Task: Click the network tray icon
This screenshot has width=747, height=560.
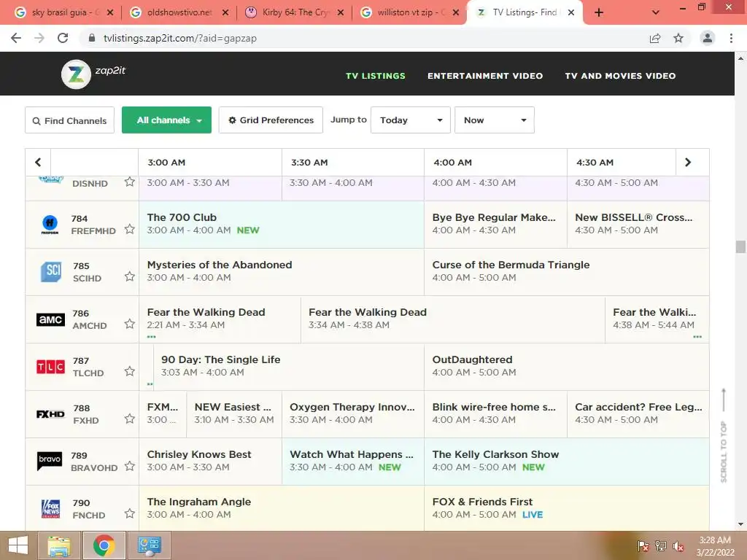Action: click(661, 546)
